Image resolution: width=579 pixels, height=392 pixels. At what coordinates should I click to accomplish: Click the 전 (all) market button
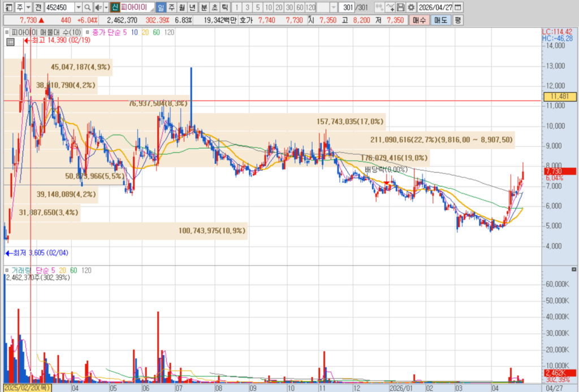(x=38, y=7)
